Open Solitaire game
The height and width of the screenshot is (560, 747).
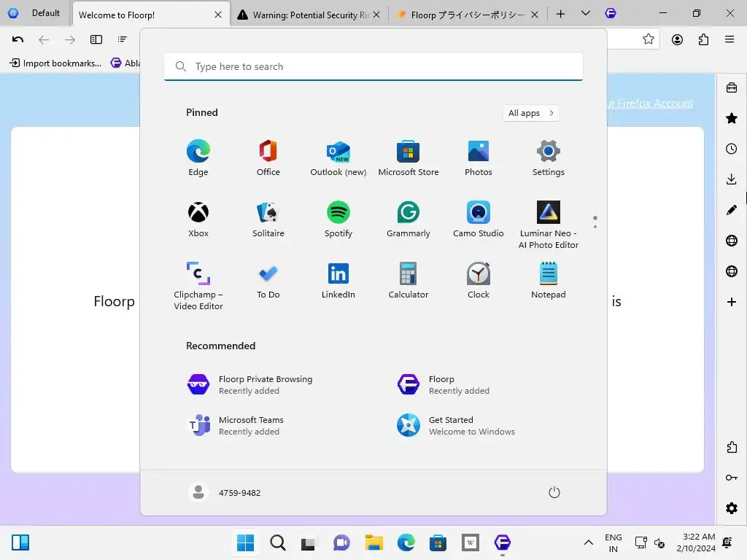(x=268, y=219)
